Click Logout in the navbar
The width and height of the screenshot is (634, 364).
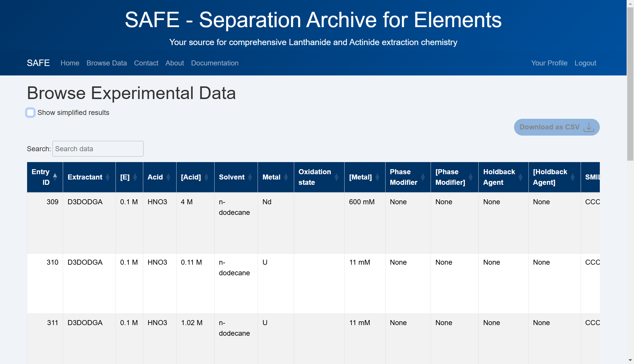click(x=585, y=63)
